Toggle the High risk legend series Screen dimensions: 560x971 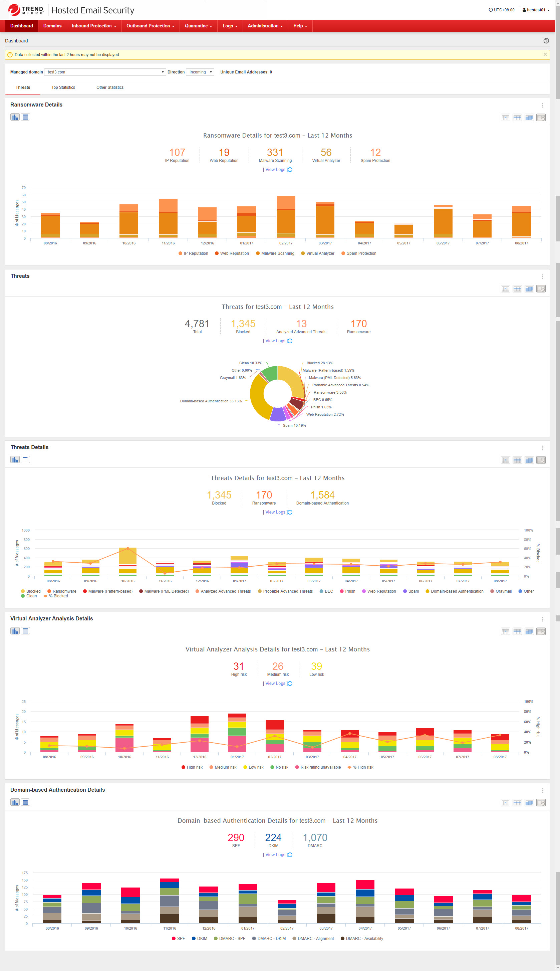pyautogui.click(x=192, y=767)
